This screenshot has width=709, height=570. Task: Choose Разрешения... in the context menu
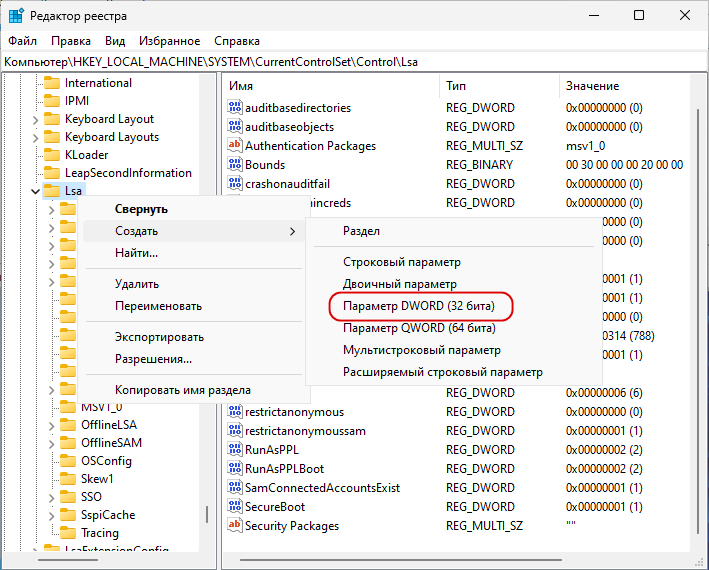(194, 359)
